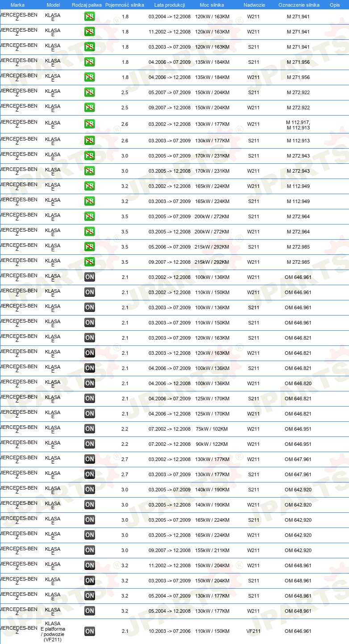349x644 pixels.
Task: Click ON icon in VF211 row
Action: coord(90,632)
